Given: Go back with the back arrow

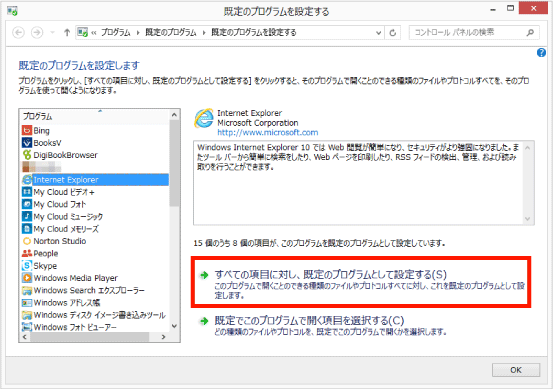Looking at the screenshot, I should [x=18, y=32].
